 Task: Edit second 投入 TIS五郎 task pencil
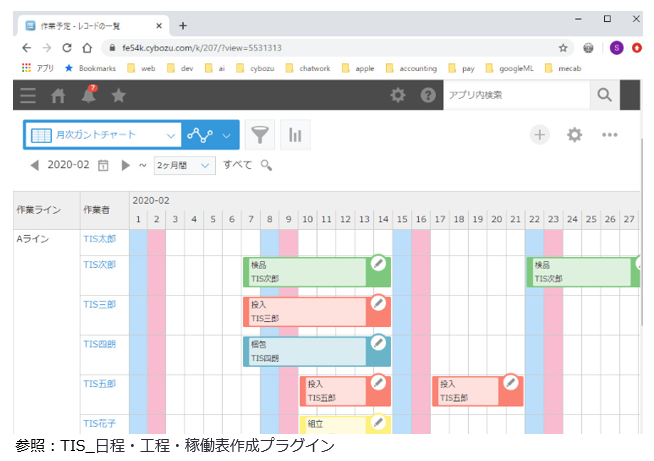[x=511, y=382]
